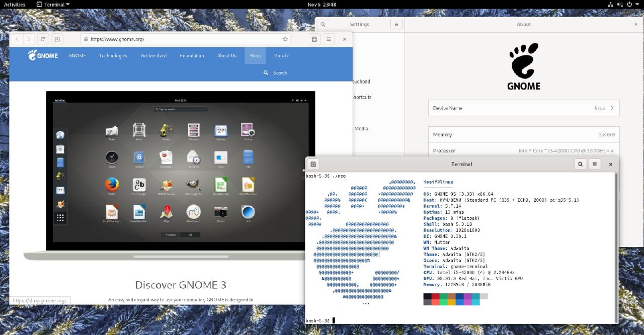Go back in the browser window
Image resolution: width=644 pixels, height=335 pixels.
(18, 39)
